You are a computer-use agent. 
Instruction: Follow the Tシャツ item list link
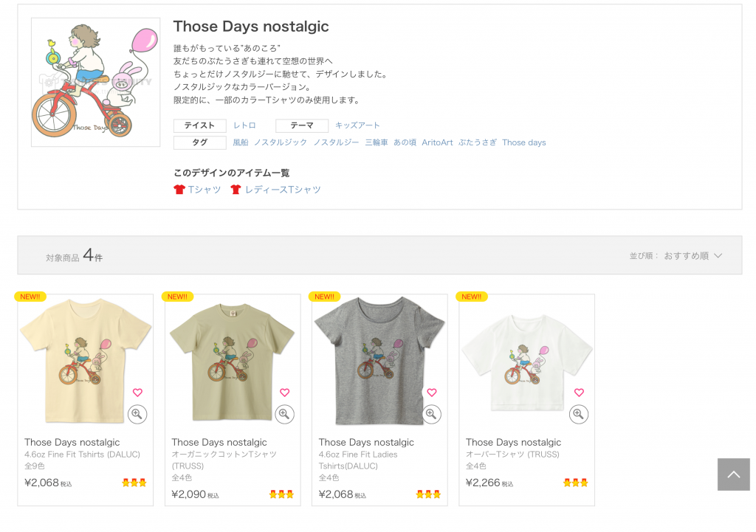coord(204,189)
